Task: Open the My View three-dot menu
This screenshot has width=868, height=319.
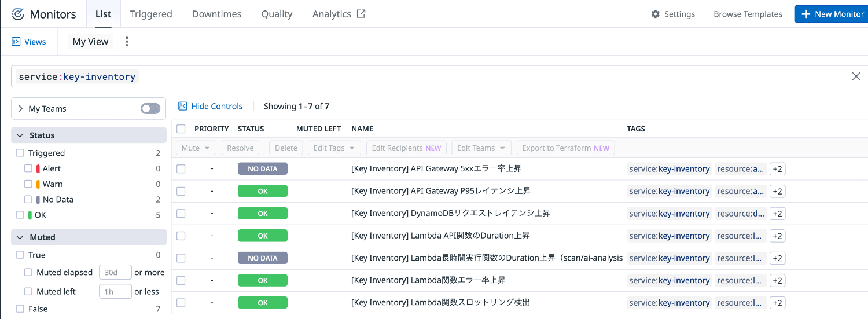Action: pyautogui.click(x=127, y=42)
